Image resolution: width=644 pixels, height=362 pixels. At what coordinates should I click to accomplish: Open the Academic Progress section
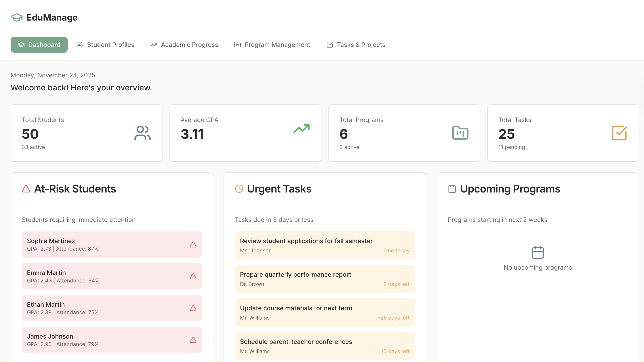click(184, 44)
